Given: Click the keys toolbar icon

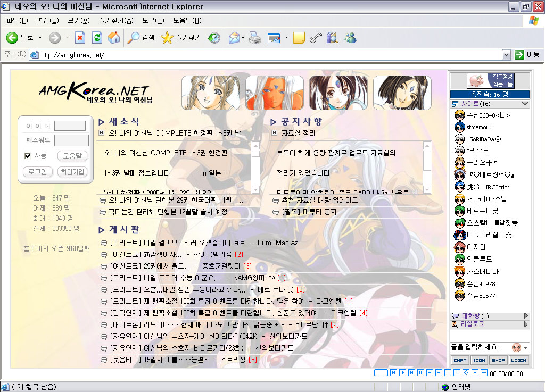Looking at the screenshot, I should point(316,38).
